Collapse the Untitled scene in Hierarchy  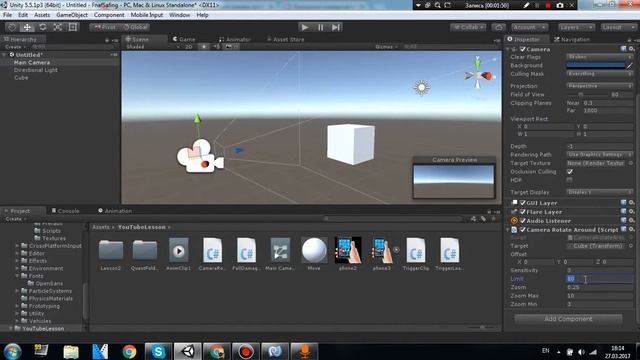(5, 55)
